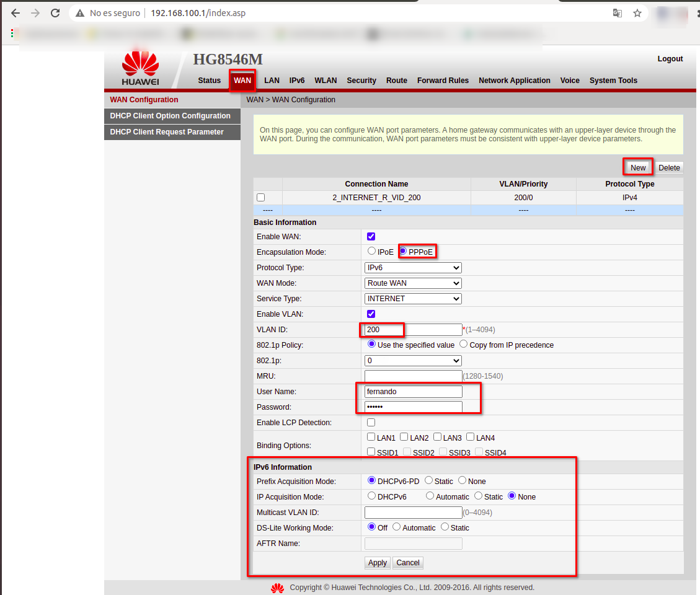Switch to the WLAN tab
Image resolution: width=700 pixels, height=595 pixels.
(x=326, y=80)
